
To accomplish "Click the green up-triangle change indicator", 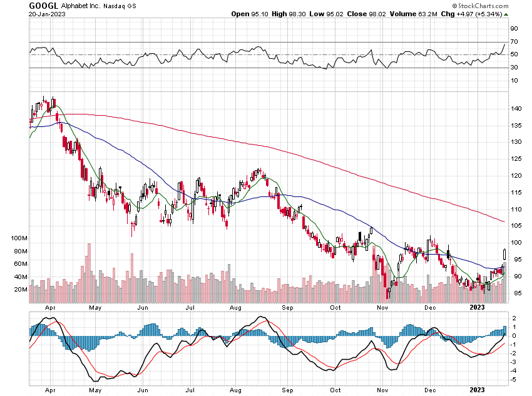I will point(506,14).
